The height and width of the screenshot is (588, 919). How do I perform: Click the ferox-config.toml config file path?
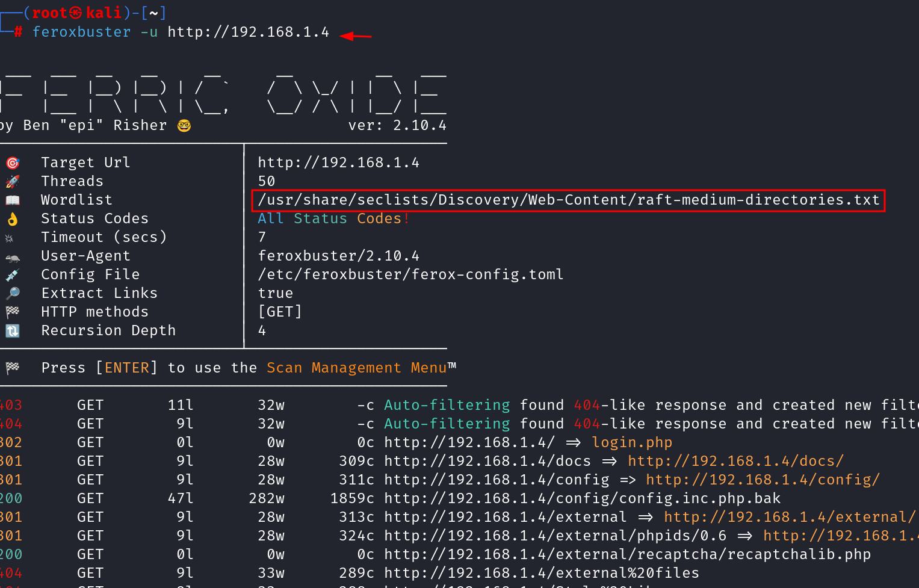[410, 274]
